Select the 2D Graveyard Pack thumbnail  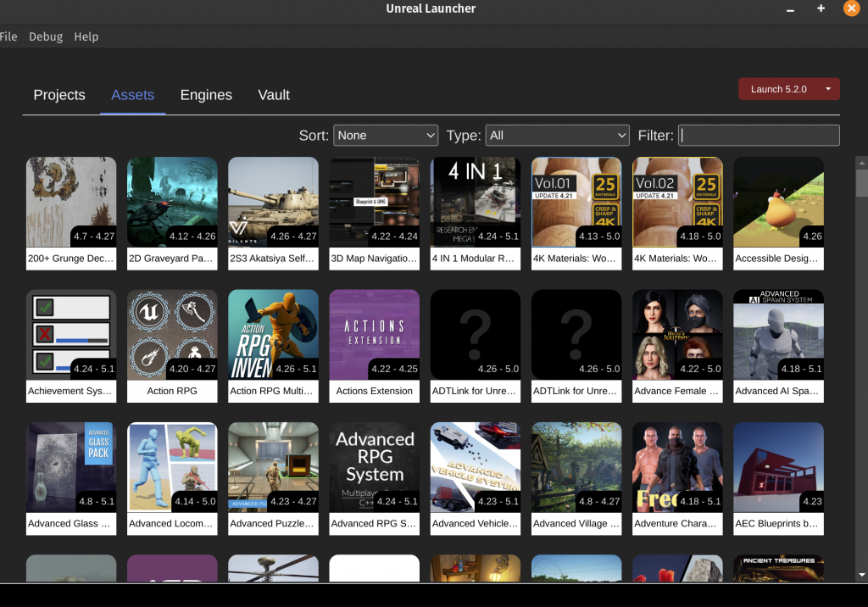172,202
